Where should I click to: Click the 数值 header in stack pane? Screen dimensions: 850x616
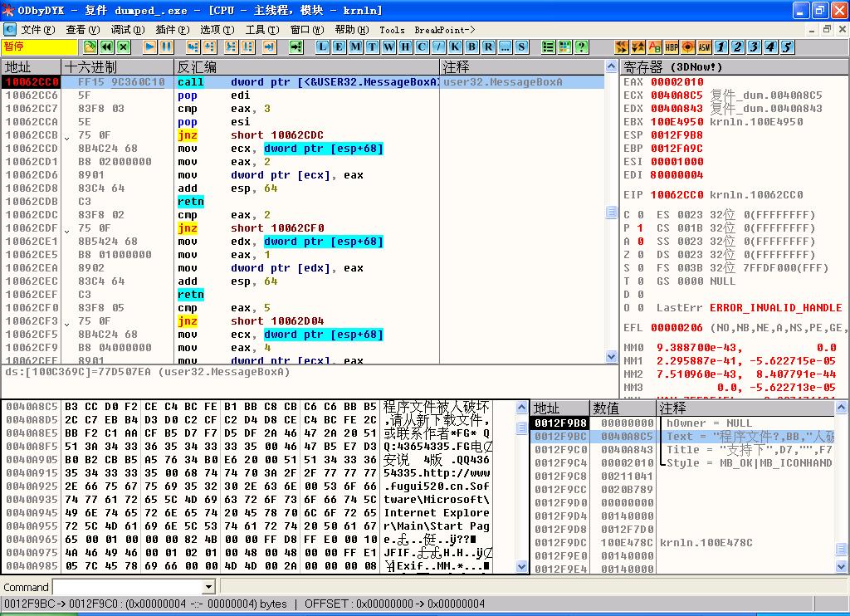coord(623,408)
